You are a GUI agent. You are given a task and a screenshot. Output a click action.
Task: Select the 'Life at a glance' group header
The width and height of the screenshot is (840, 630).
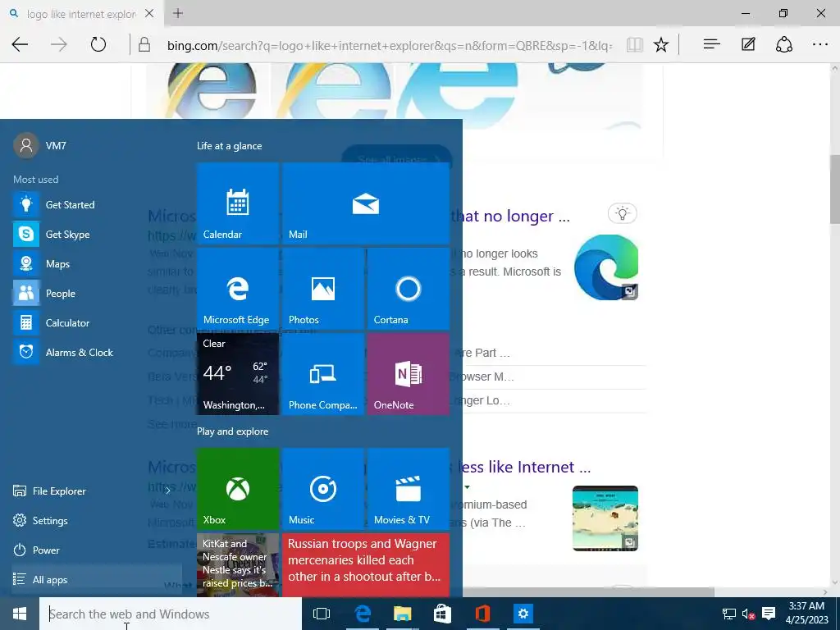(230, 146)
